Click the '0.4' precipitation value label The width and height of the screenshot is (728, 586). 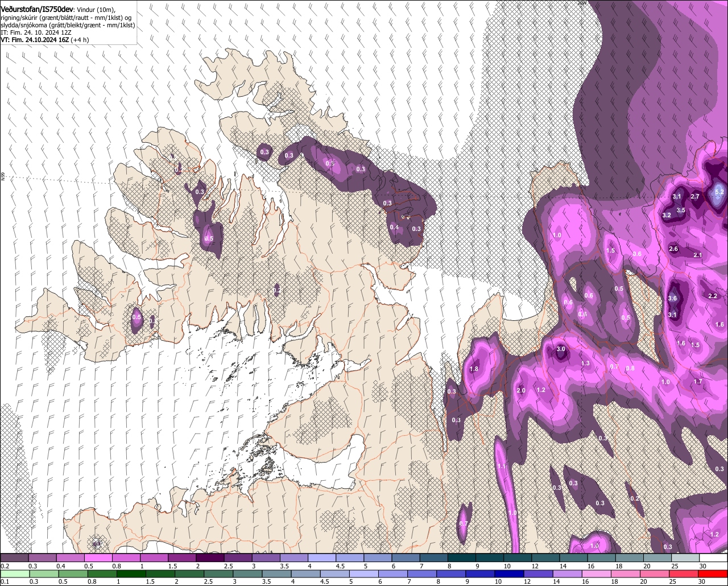[x=394, y=228]
